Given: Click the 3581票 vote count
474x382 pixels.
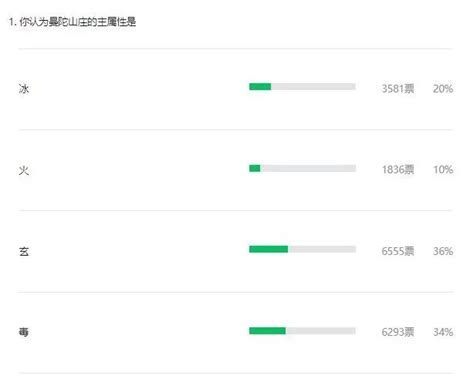Looking at the screenshot, I should click(398, 89).
